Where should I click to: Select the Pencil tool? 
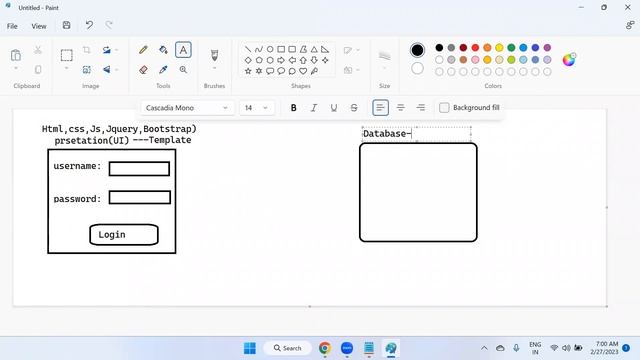[143, 50]
